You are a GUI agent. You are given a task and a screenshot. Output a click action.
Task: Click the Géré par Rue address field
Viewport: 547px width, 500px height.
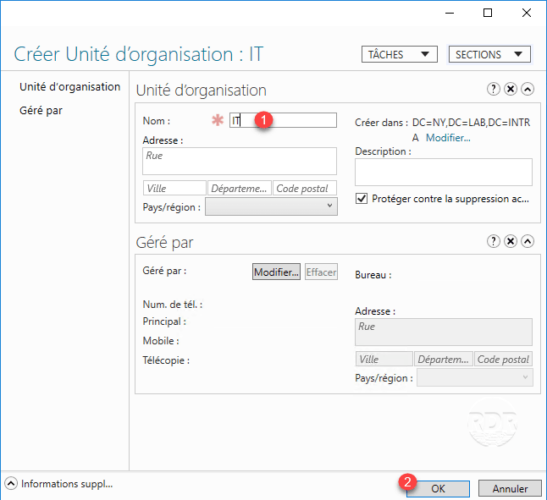click(444, 332)
